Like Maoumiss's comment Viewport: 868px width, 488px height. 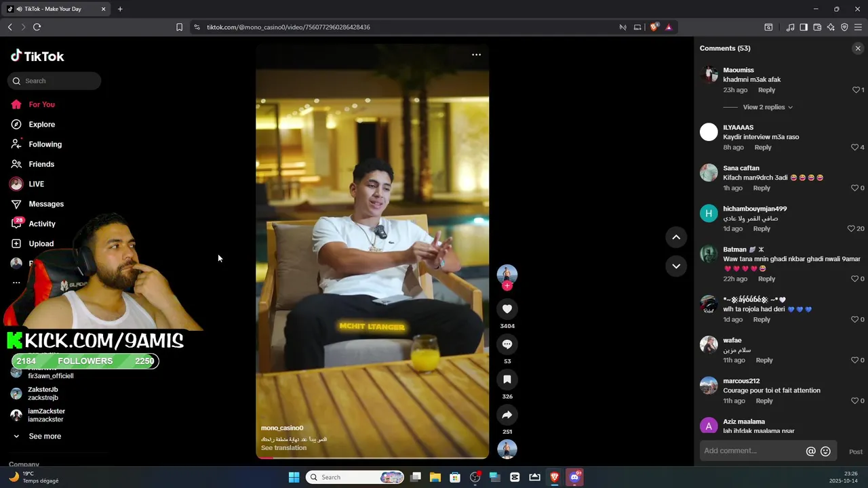pos(856,90)
